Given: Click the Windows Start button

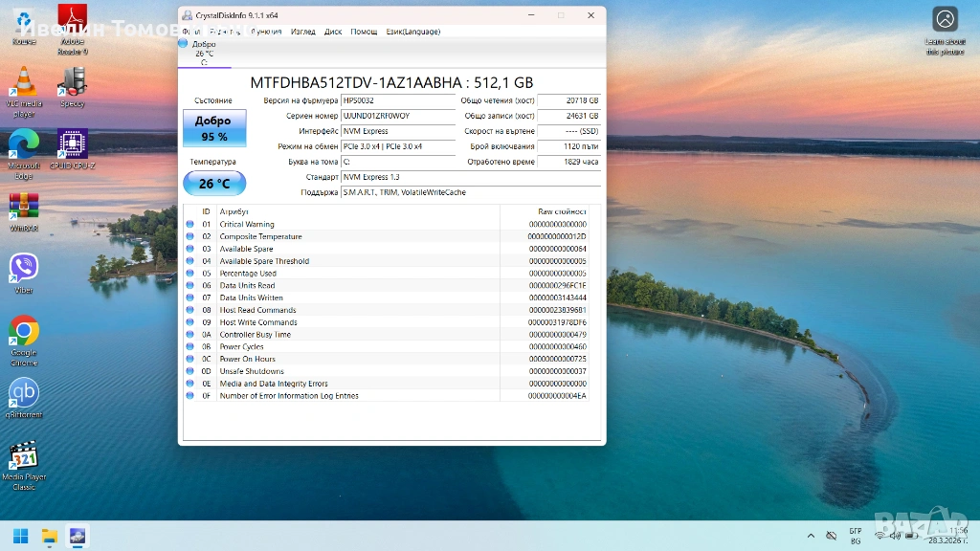Looking at the screenshot, I should 20,535.
